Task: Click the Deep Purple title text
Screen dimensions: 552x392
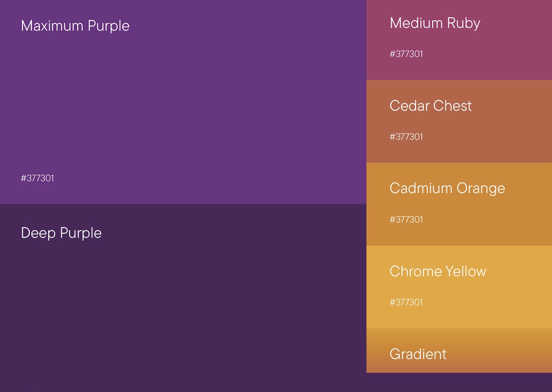Action: [x=61, y=233]
